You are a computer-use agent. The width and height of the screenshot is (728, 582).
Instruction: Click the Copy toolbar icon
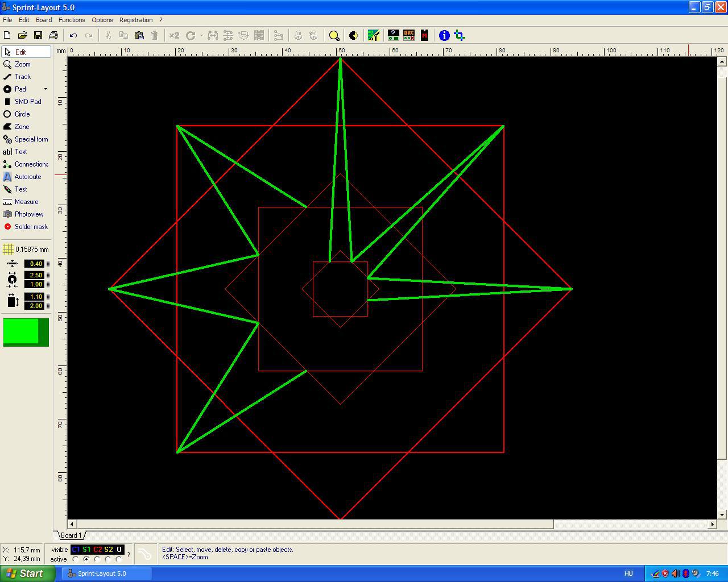point(123,35)
